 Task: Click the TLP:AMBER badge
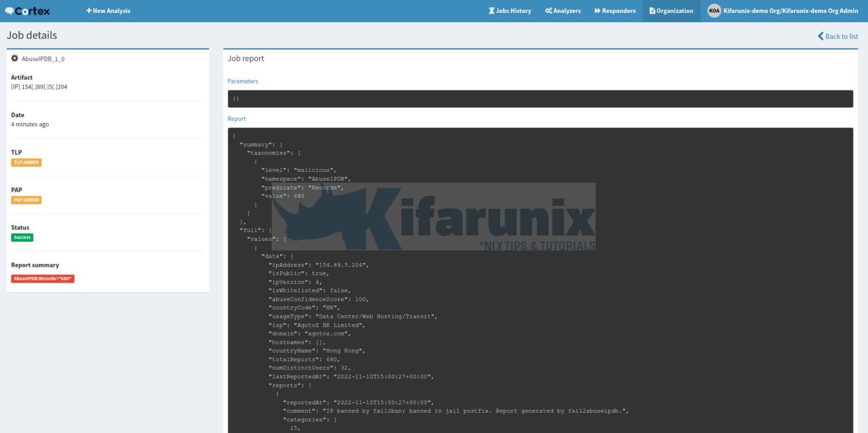pos(26,162)
